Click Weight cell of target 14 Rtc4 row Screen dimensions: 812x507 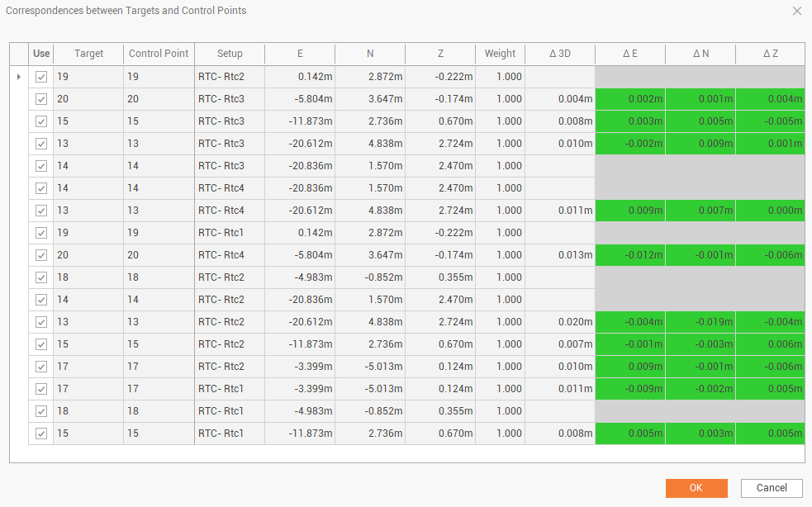(500, 188)
